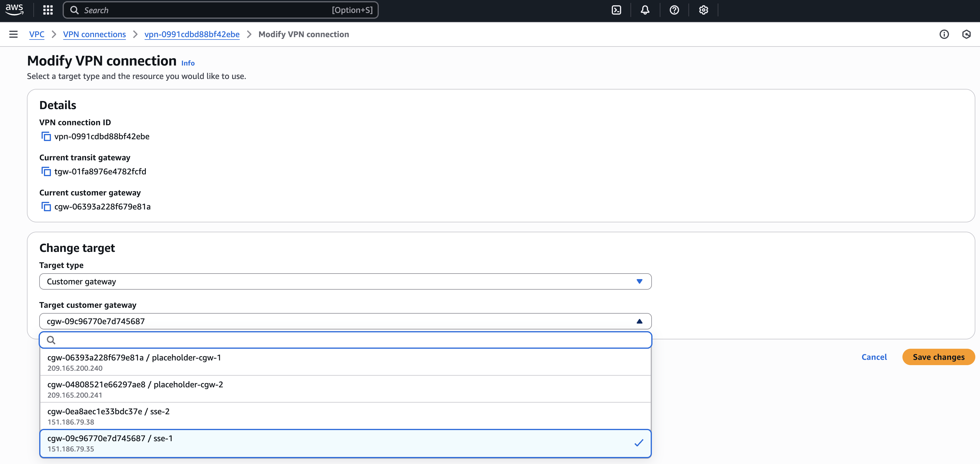Copy the current customer gateway ID
This screenshot has width=980, height=464.
click(x=46, y=207)
